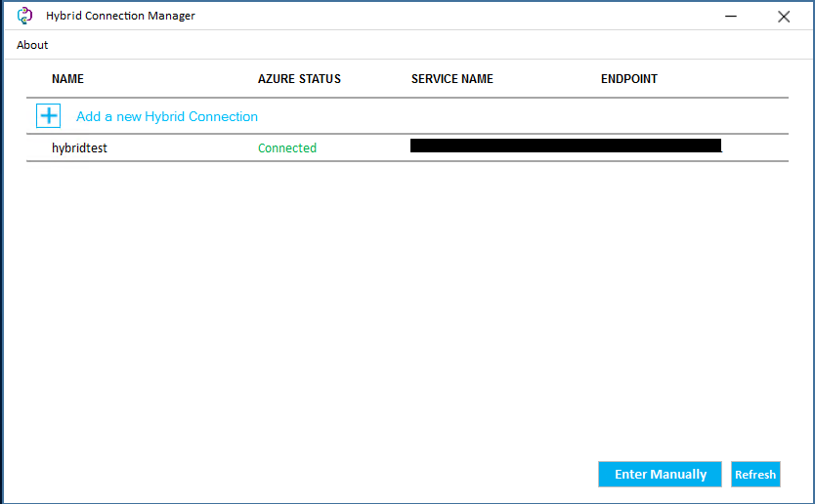
Task: Close the Hybrid Connection Manager window
Action: point(784,16)
